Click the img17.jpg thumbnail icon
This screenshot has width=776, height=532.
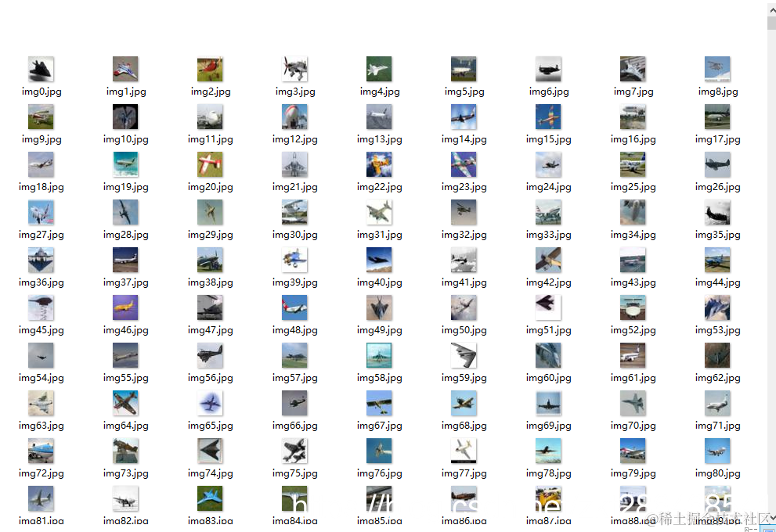(717, 117)
